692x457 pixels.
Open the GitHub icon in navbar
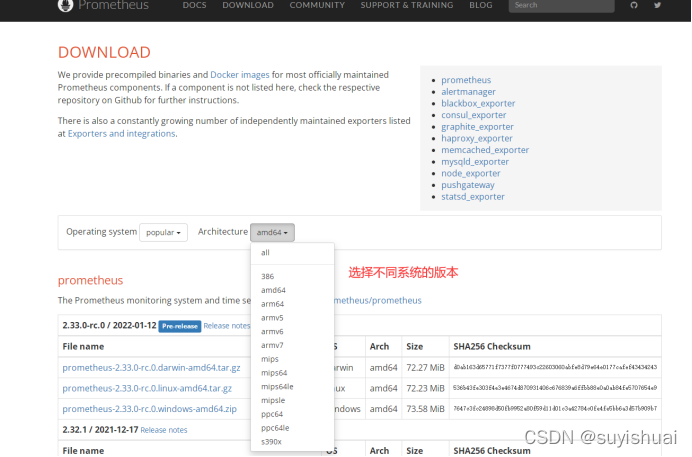pyautogui.click(x=634, y=5)
